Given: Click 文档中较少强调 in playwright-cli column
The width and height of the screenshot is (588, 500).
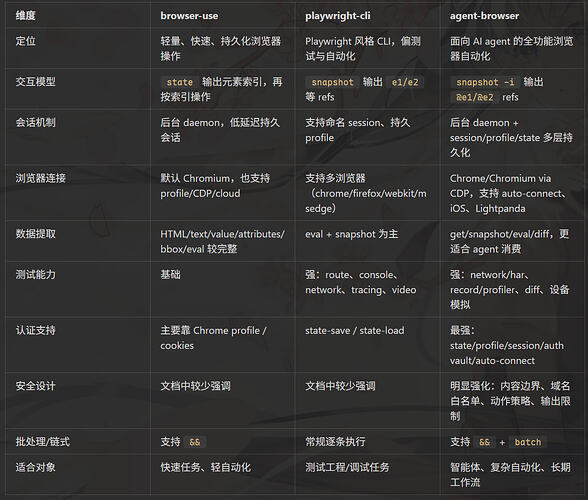Looking at the screenshot, I should [x=340, y=386].
